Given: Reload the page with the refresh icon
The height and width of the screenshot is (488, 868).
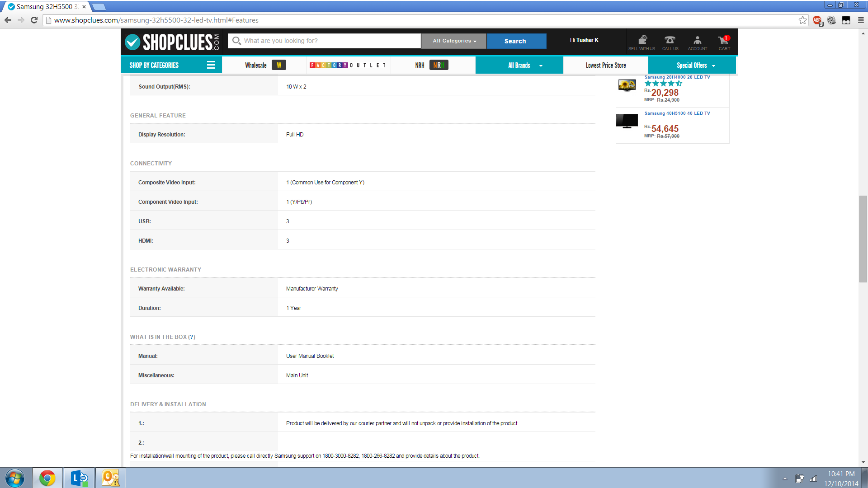Looking at the screenshot, I should tap(34, 20).
